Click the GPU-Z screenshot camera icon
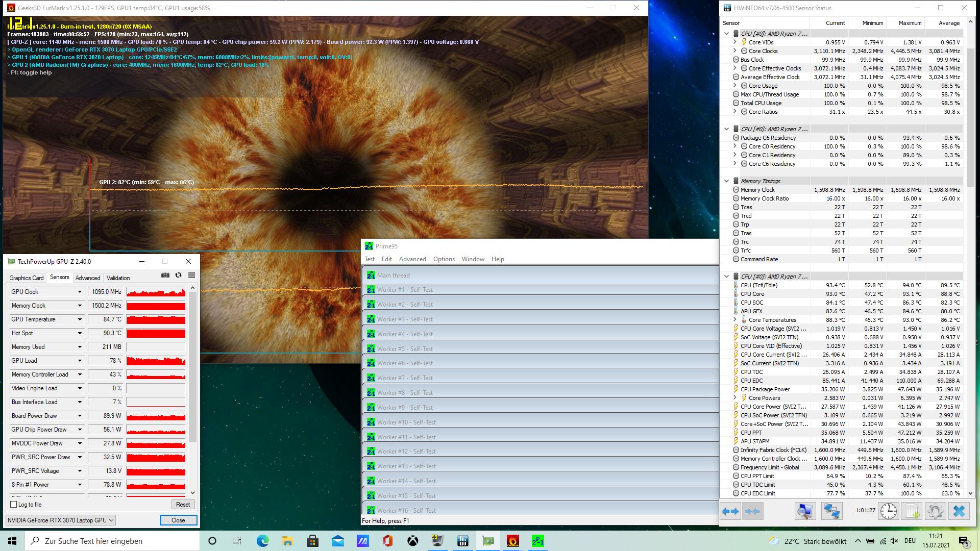 click(x=165, y=275)
